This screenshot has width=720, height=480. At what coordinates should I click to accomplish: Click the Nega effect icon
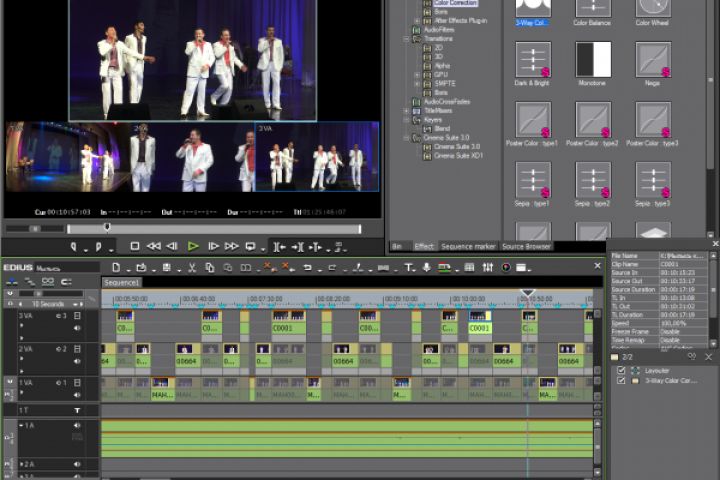[653, 58]
